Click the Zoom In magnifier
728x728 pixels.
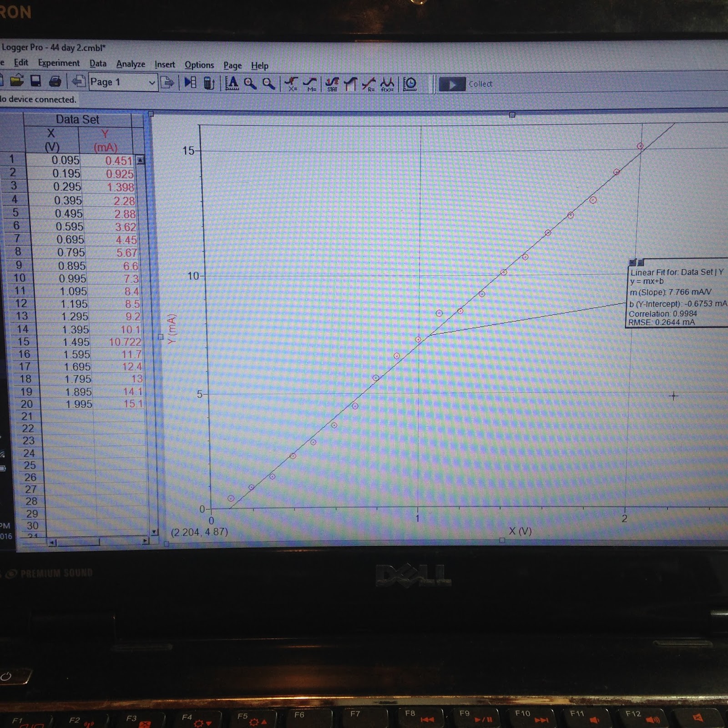250,83
